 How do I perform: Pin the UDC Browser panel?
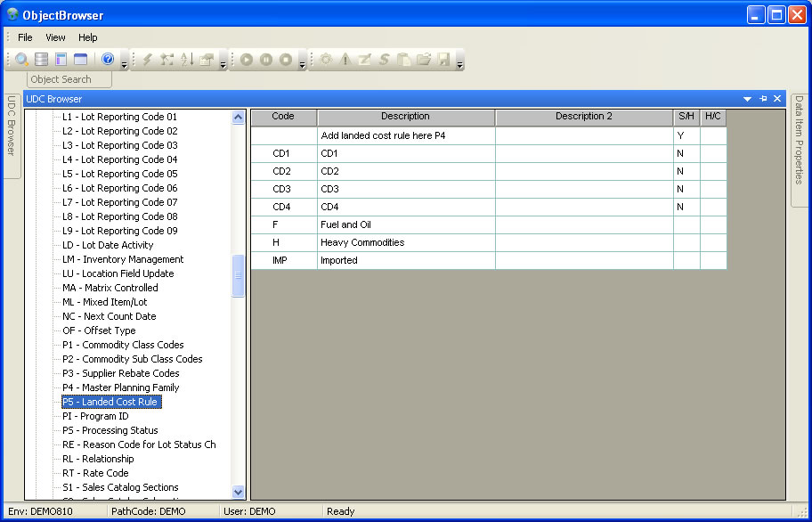click(x=763, y=99)
